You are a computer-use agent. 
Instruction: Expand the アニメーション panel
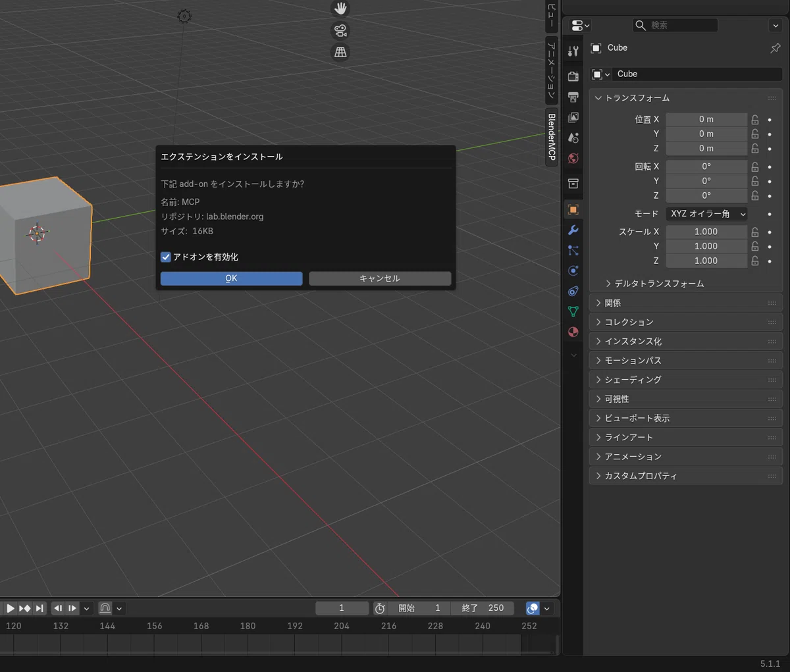pyautogui.click(x=685, y=456)
